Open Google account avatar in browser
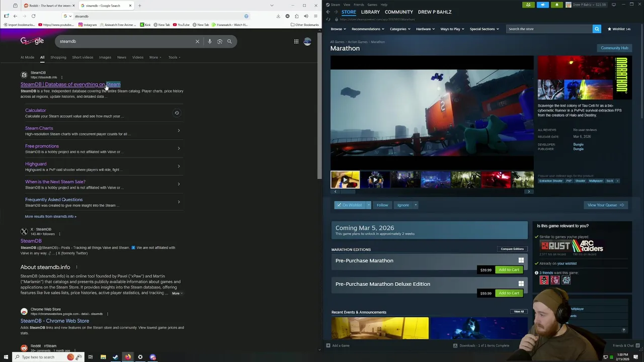 coord(307,41)
